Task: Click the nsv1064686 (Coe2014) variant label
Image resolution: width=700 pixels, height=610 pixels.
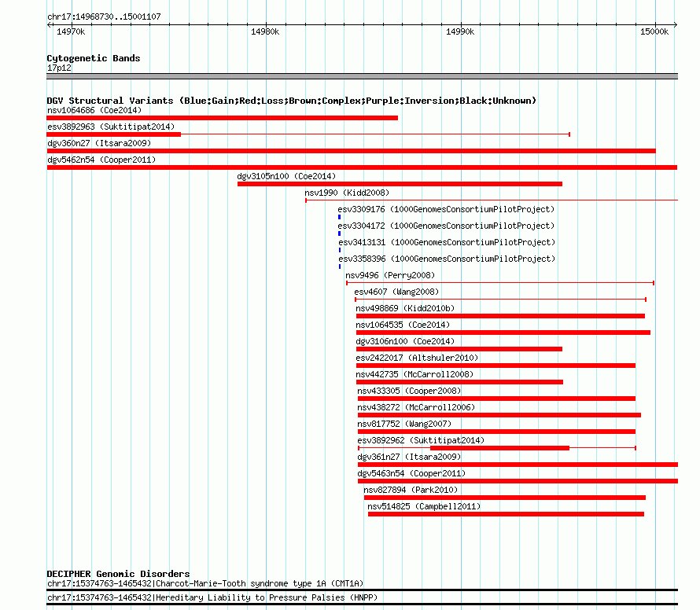Action: [x=94, y=110]
